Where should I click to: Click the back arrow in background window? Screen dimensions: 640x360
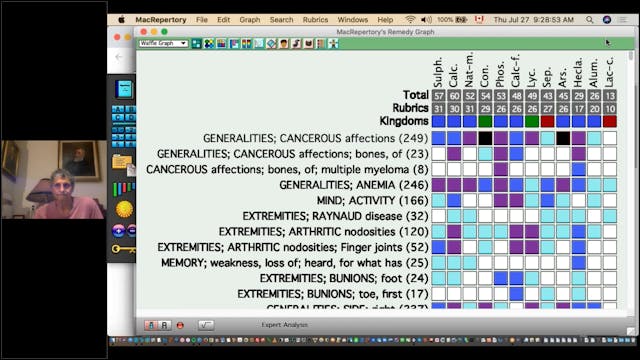pyautogui.click(x=119, y=57)
